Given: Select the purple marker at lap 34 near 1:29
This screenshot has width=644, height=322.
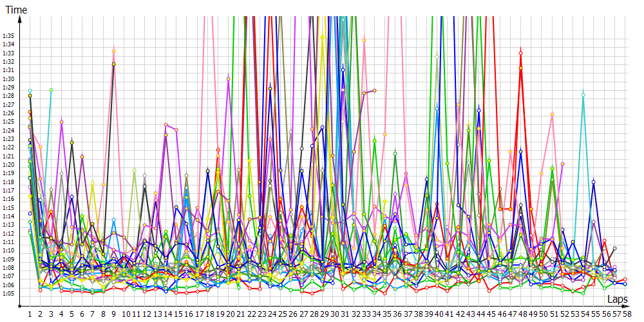Looking at the screenshot, I should (x=374, y=91).
